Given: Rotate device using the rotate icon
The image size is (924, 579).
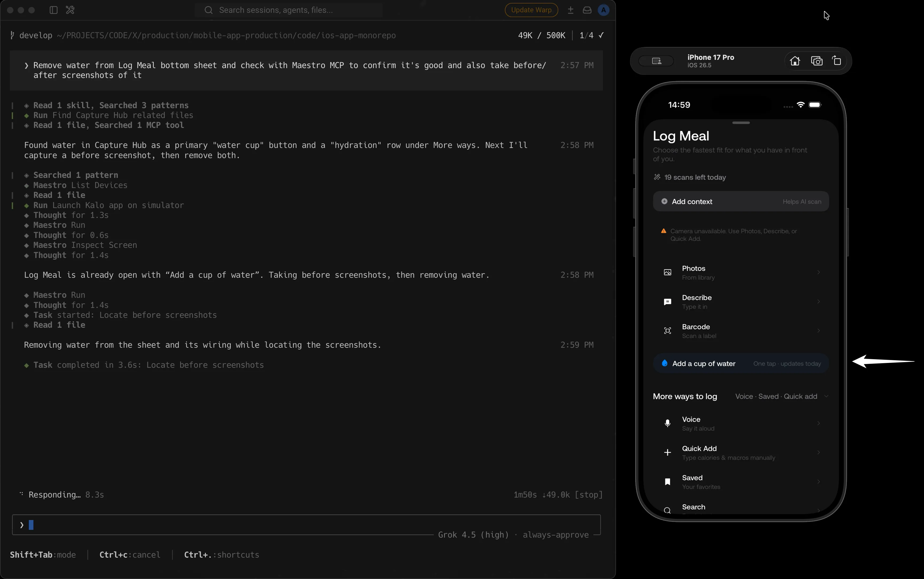Looking at the screenshot, I should [837, 61].
